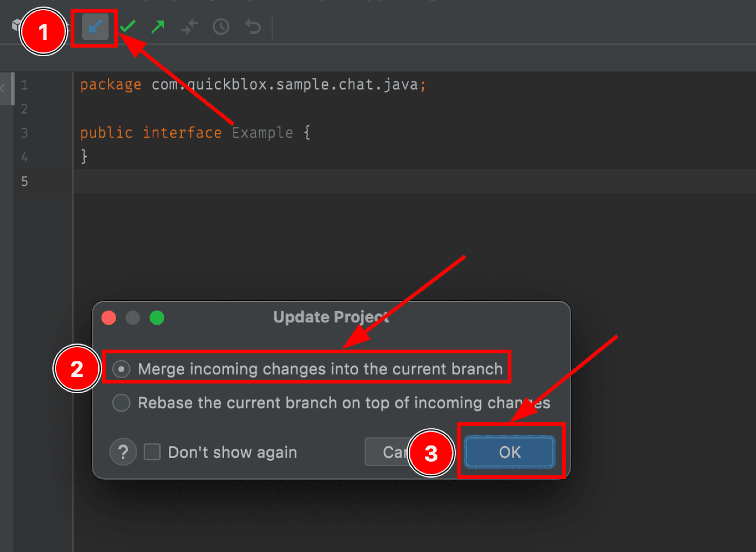
Task: Click line number 3 in the gutter
Action: click(x=24, y=133)
